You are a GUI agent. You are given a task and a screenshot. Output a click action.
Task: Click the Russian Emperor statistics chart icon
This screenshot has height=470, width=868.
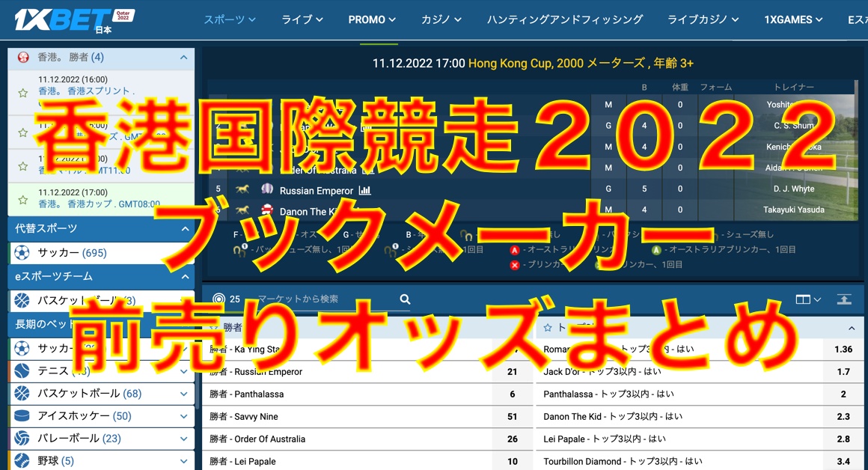pos(365,190)
